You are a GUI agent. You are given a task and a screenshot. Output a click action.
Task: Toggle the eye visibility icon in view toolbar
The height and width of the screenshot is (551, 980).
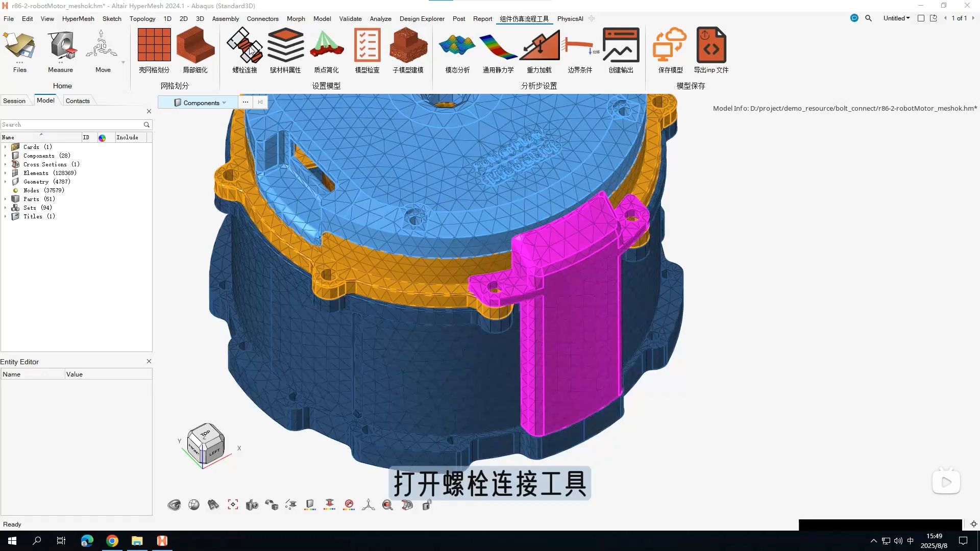click(x=174, y=505)
